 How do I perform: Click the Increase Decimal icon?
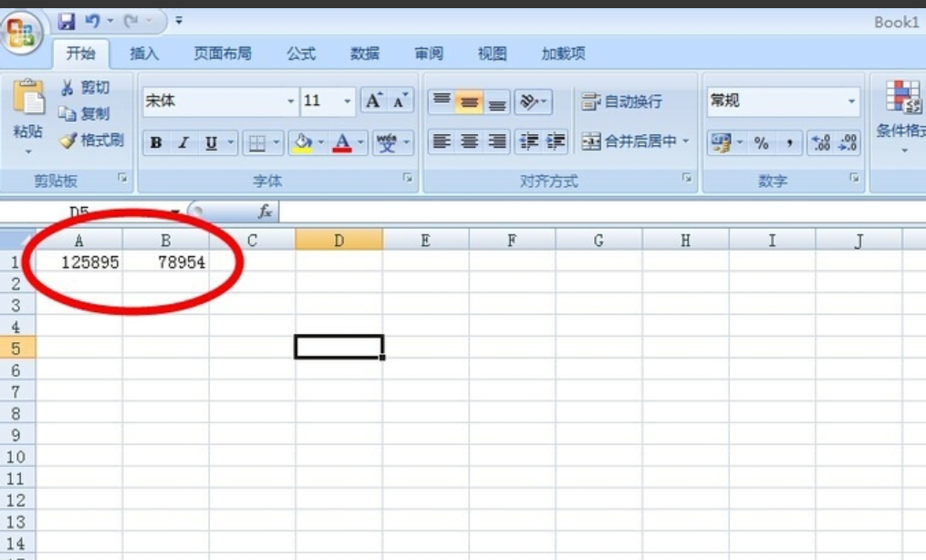pyautogui.click(x=820, y=143)
